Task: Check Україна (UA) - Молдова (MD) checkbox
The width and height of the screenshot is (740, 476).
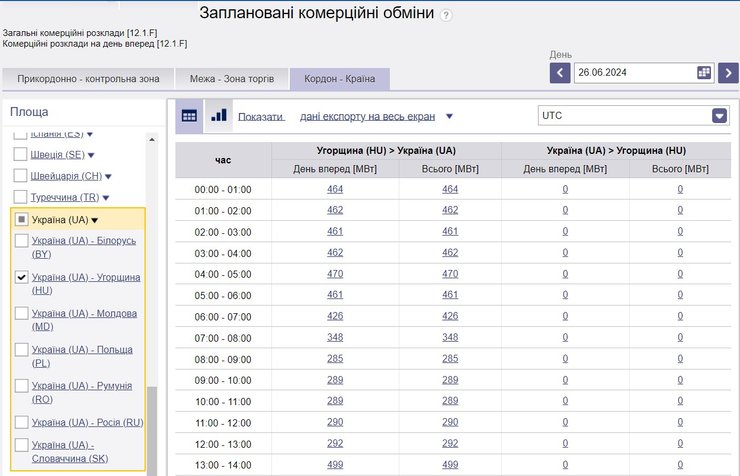Action: [x=21, y=313]
